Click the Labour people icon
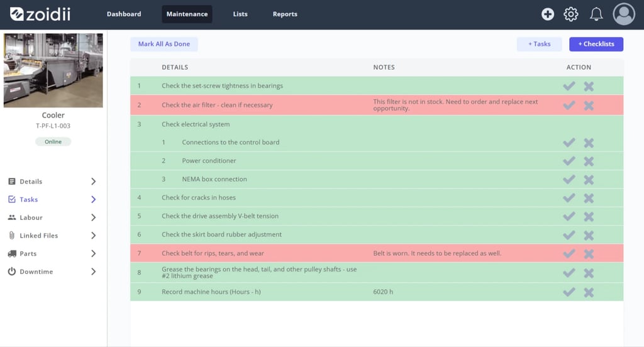Viewport: 644px width, 347px height. point(12,218)
